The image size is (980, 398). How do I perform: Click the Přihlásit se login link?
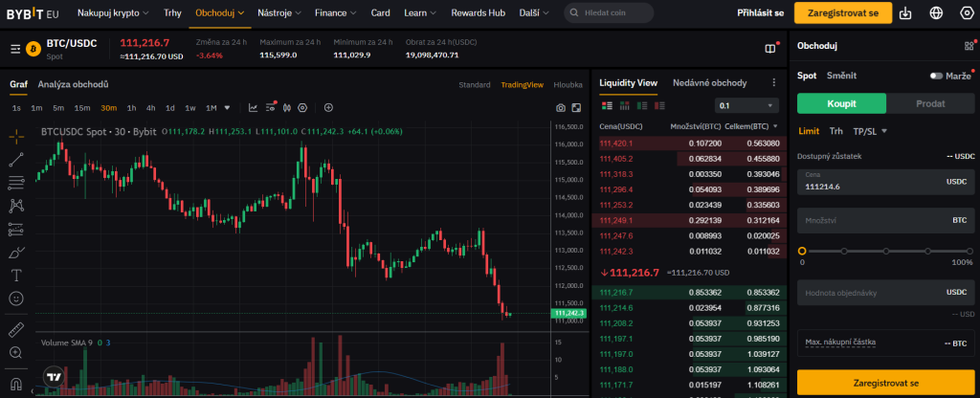click(x=760, y=12)
